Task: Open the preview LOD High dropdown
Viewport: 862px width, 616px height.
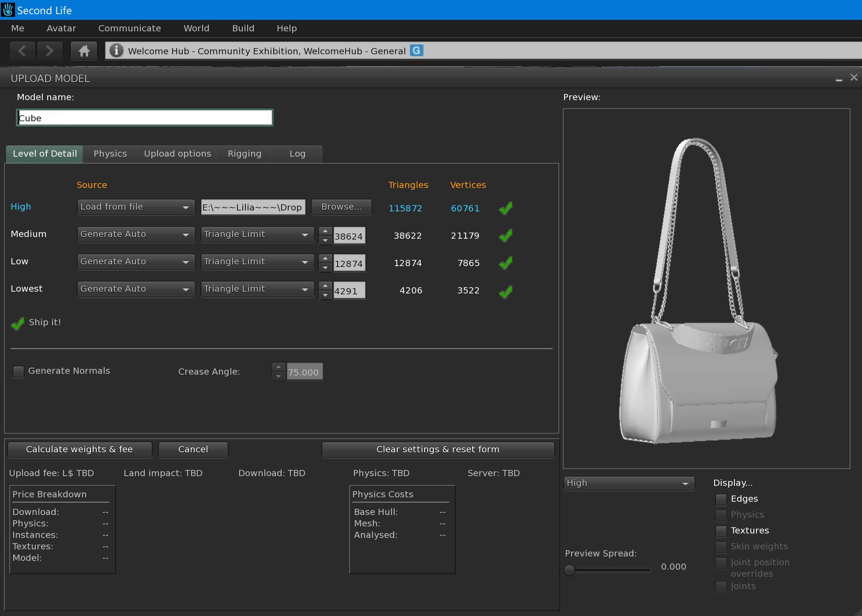Action: point(629,483)
